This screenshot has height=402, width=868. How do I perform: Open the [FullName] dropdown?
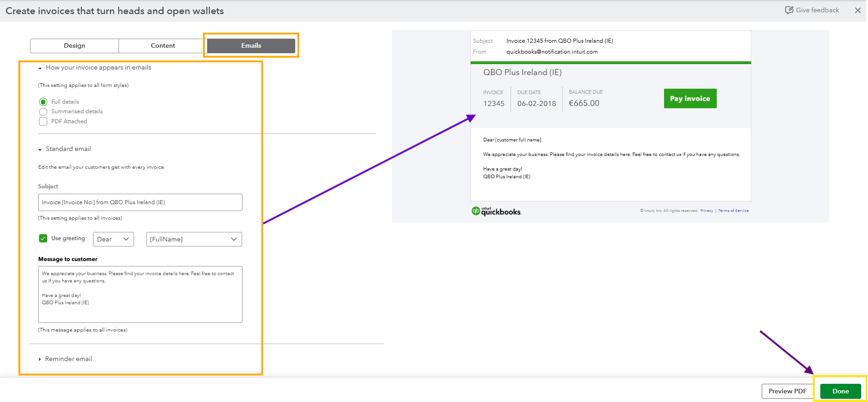[x=194, y=239]
